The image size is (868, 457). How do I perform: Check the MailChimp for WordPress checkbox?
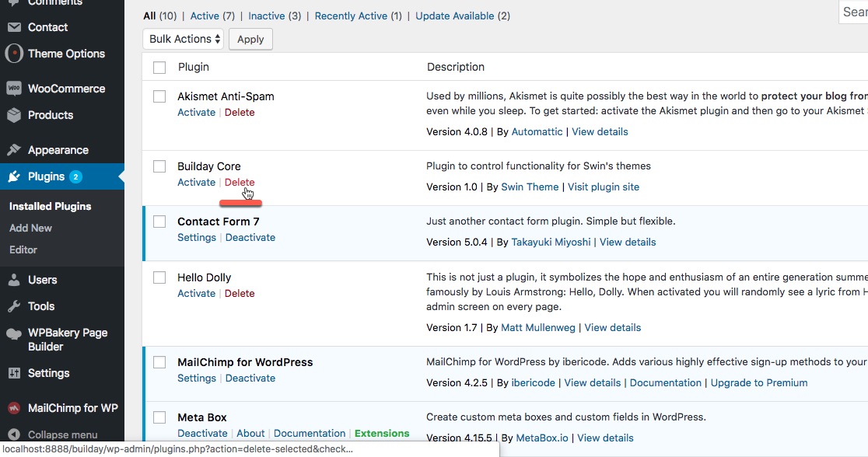click(x=159, y=362)
